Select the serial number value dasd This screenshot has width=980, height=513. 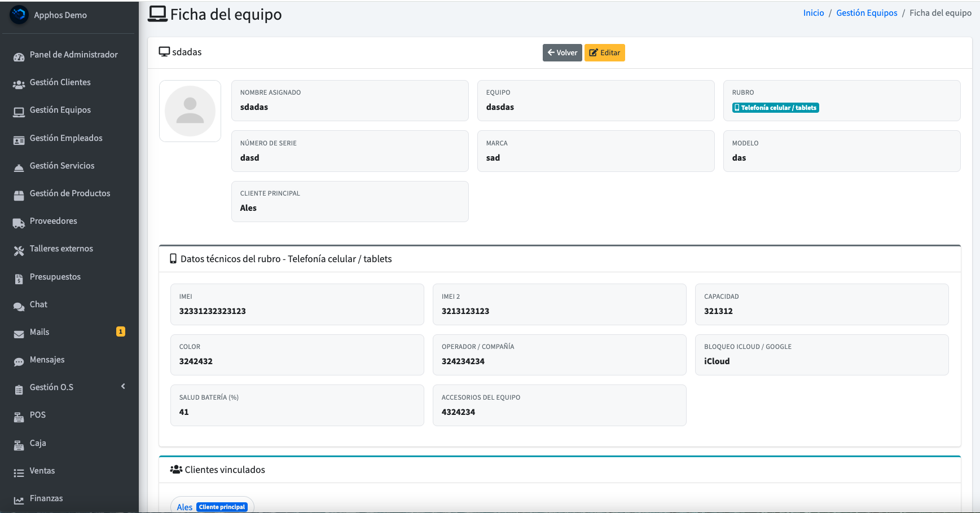[x=249, y=158]
